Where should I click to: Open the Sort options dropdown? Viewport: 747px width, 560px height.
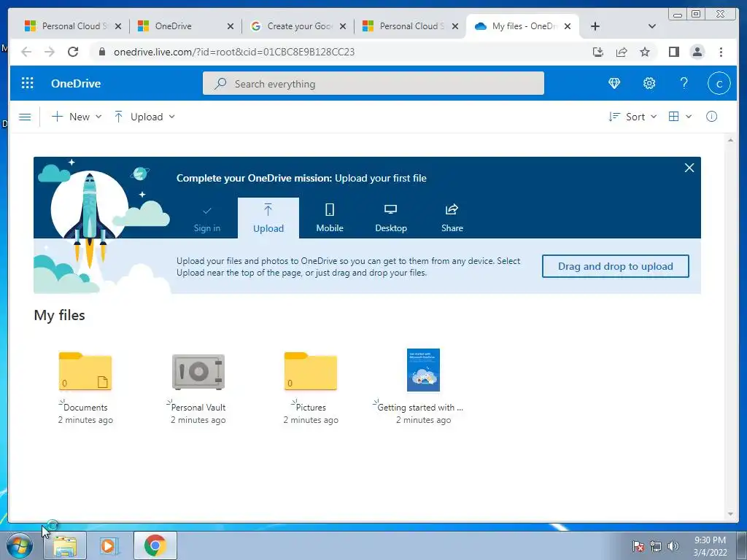(x=632, y=117)
